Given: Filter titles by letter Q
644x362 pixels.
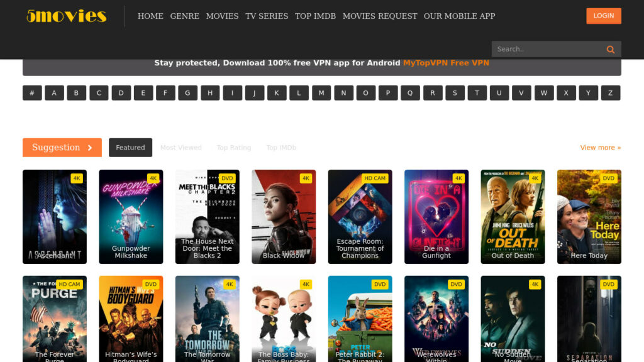Looking at the screenshot, I should [410, 93].
